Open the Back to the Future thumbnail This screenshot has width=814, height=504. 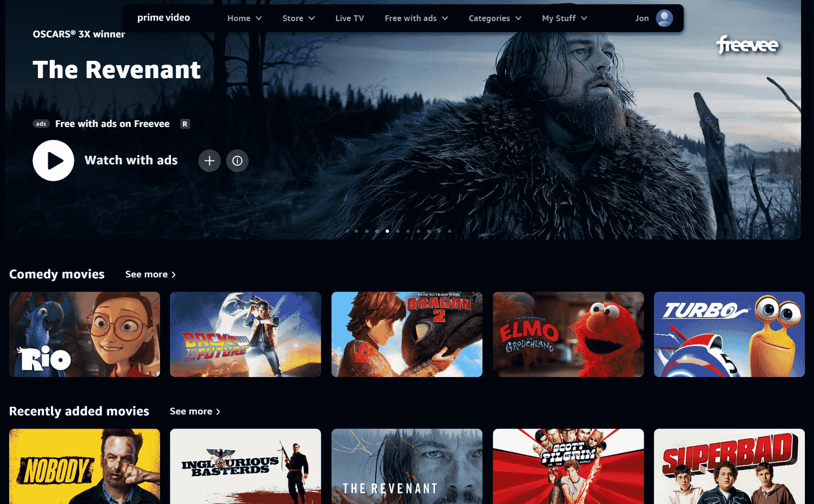[245, 334]
